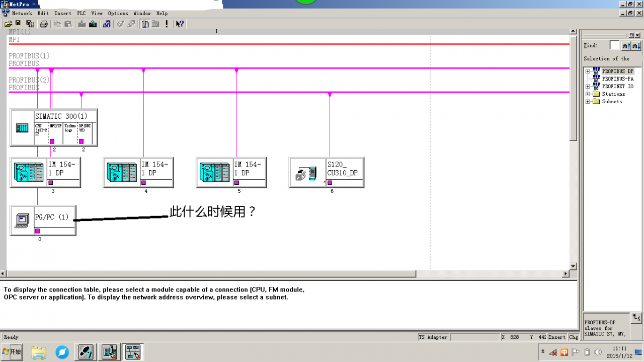Screen dimensions: 644x362
Task: Open the Windows Start button
Action: (x=12, y=352)
